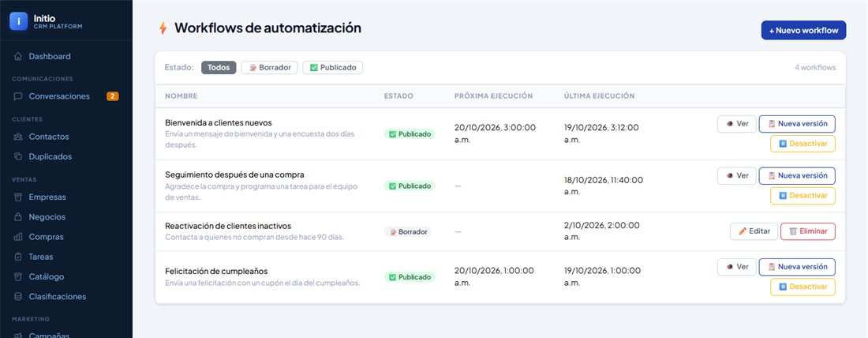Deactivate Bienvenida a clientes nuevos workflow
868x338 pixels.
(803, 144)
